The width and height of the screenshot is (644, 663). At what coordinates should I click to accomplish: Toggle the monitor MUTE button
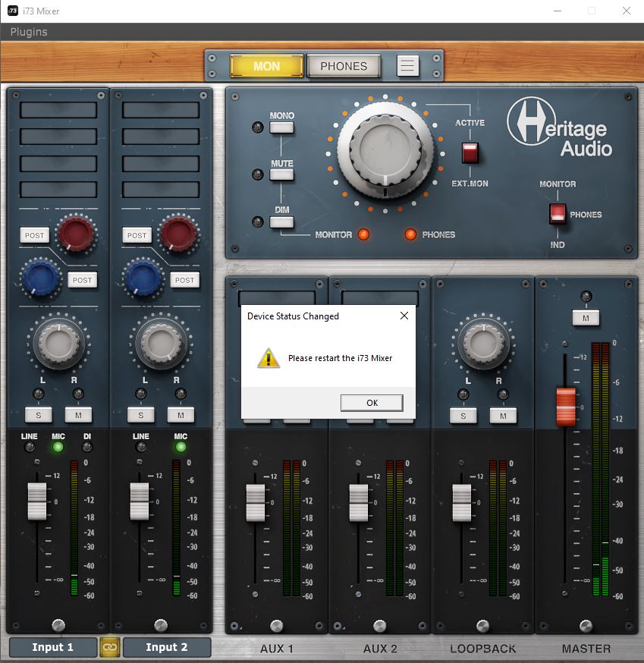coord(281,174)
